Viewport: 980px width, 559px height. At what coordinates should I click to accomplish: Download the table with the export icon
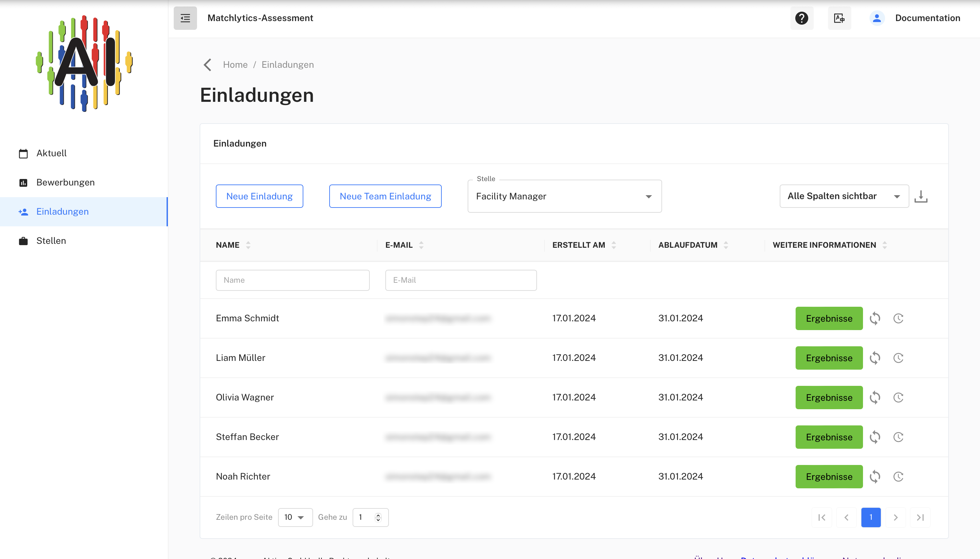[920, 196]
